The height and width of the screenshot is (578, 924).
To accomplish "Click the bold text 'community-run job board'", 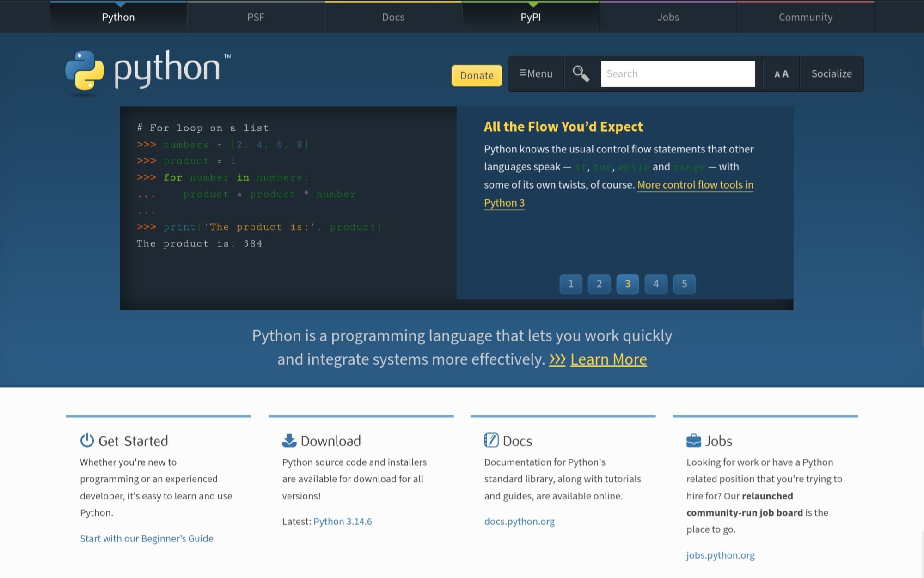I will [744, 513].
